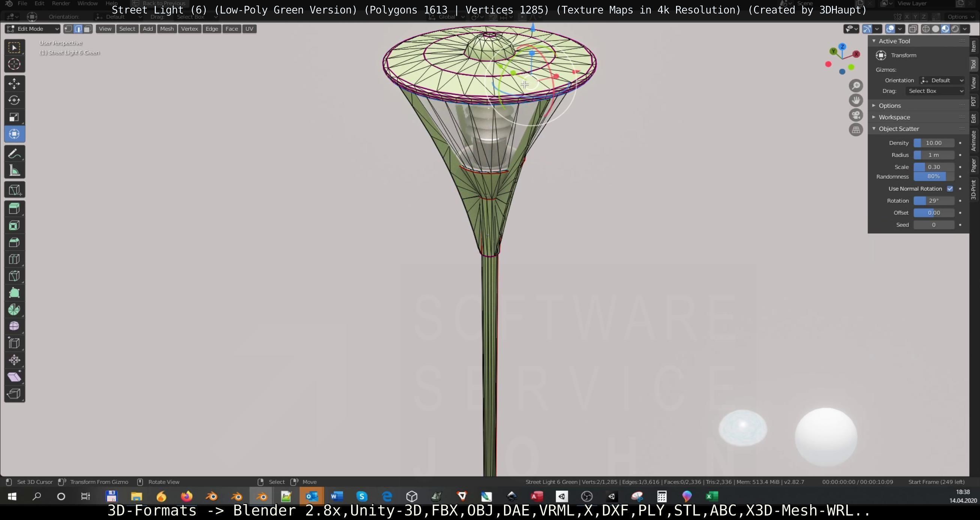Viewport: 980px width, 520px height.
Task: Select the Rip Region tool
Action: click(15, 394)
